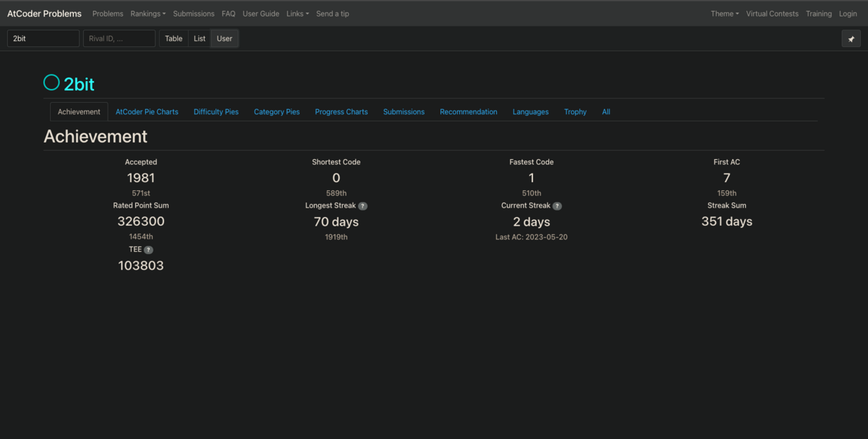Click help icon next to Current Streak
This screenshot has width=868, height=439.
(x=557, y=206)
